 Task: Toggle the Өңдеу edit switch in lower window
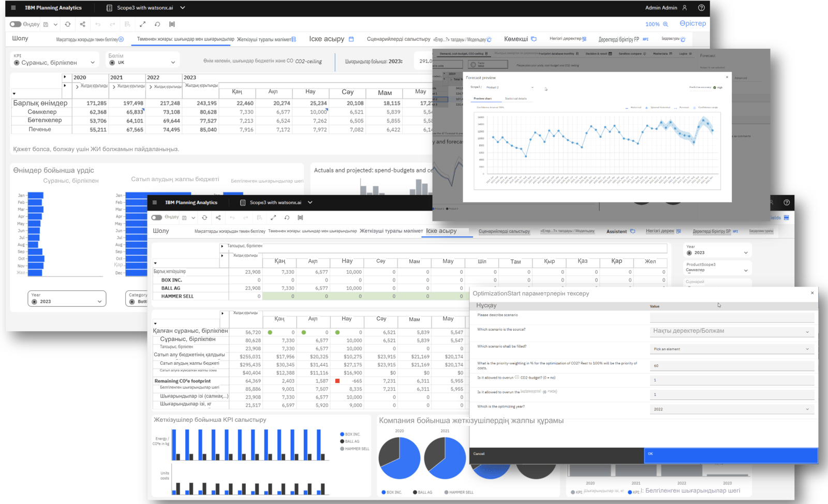pos(157,217)
